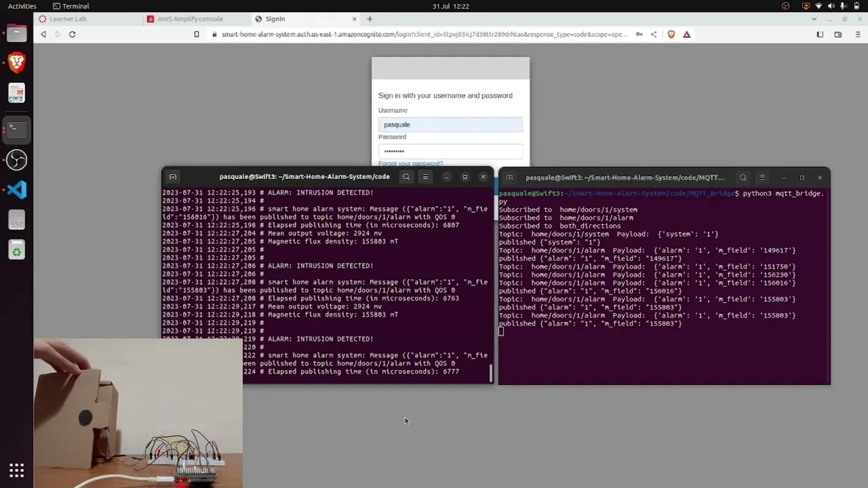Reload the Signin page

click(72, 35)
